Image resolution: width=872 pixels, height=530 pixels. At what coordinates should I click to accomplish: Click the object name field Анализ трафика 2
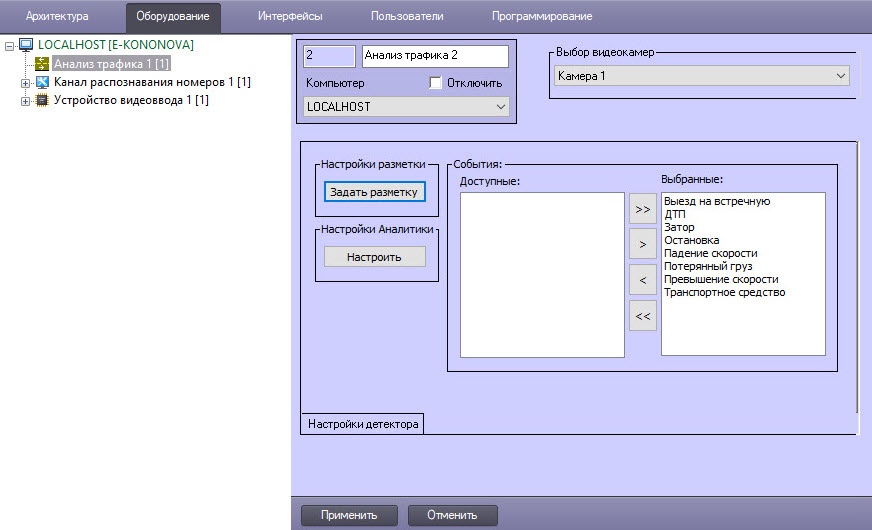(435, 56)
